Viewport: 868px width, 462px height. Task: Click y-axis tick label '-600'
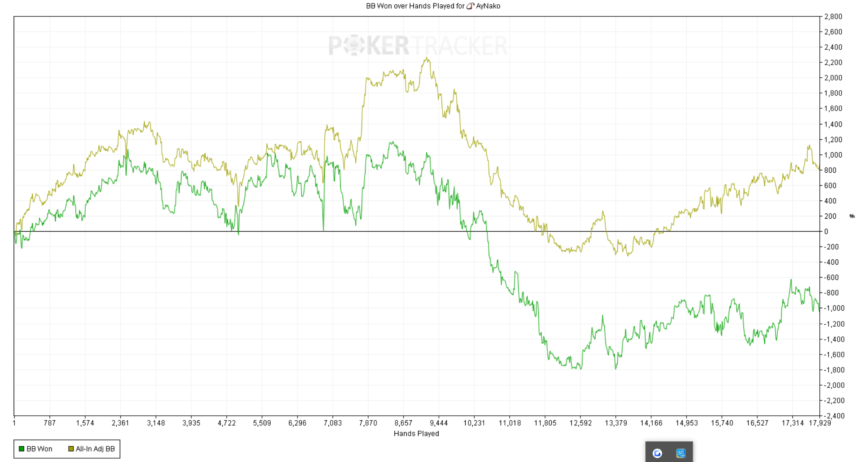point(831,278)
